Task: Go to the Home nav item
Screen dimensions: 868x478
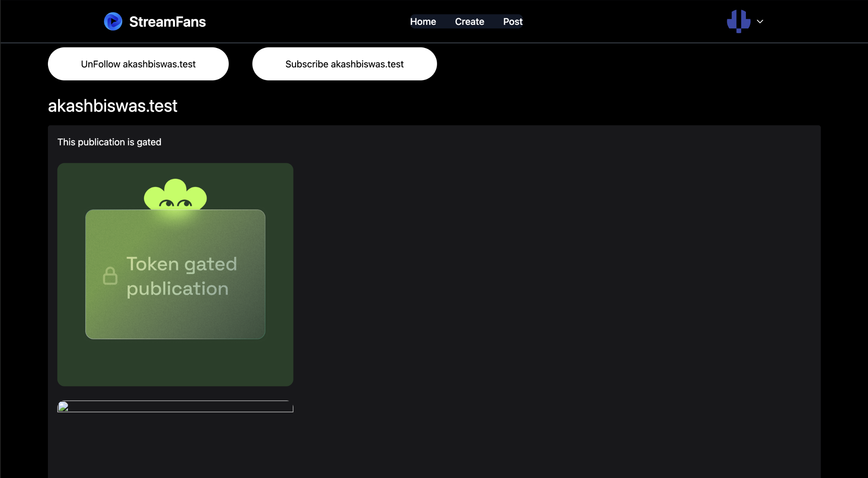Action: pyautogui.click(x=423, y=22)
